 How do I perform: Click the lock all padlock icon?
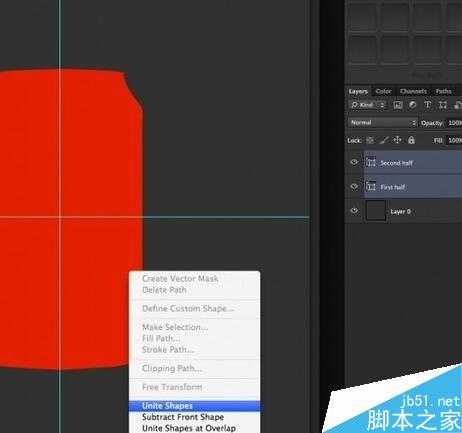click(x=411, y=140)
